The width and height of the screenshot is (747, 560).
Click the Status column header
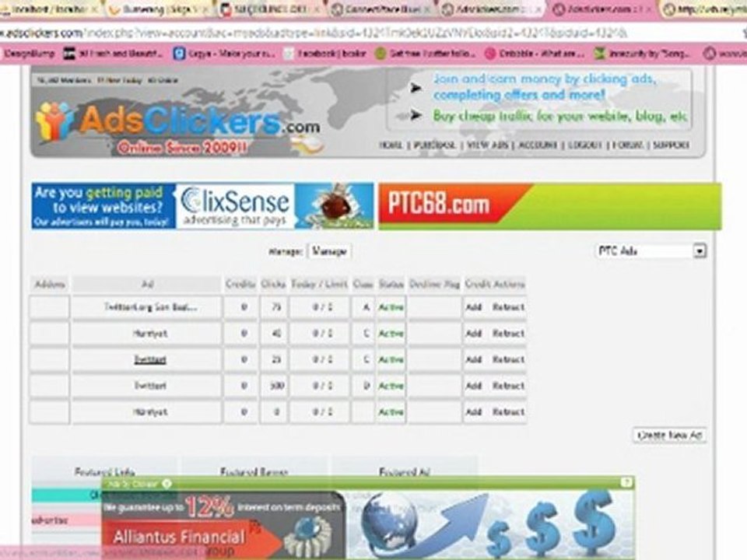391,285
